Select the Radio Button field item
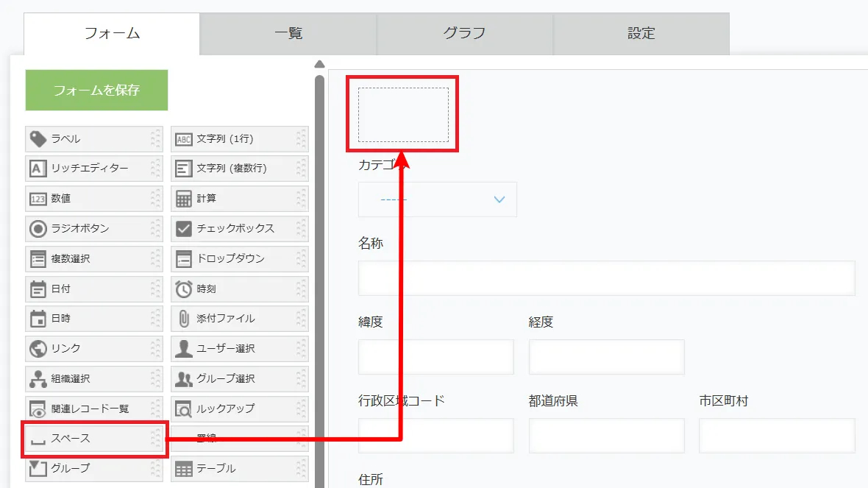Viewport: 868px width, 488px height. coord(93,228)
